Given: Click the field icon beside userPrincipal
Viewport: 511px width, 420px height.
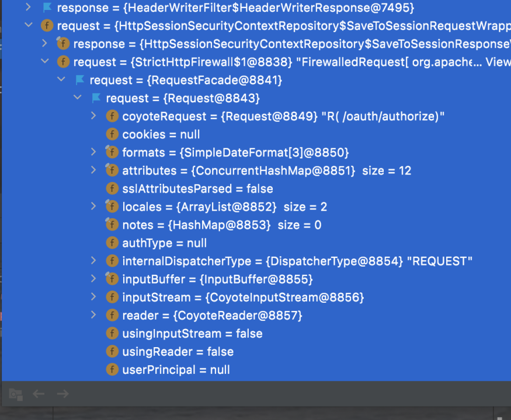Looking at the screenshot, I should pyautogui.click(x=112, y=370).
